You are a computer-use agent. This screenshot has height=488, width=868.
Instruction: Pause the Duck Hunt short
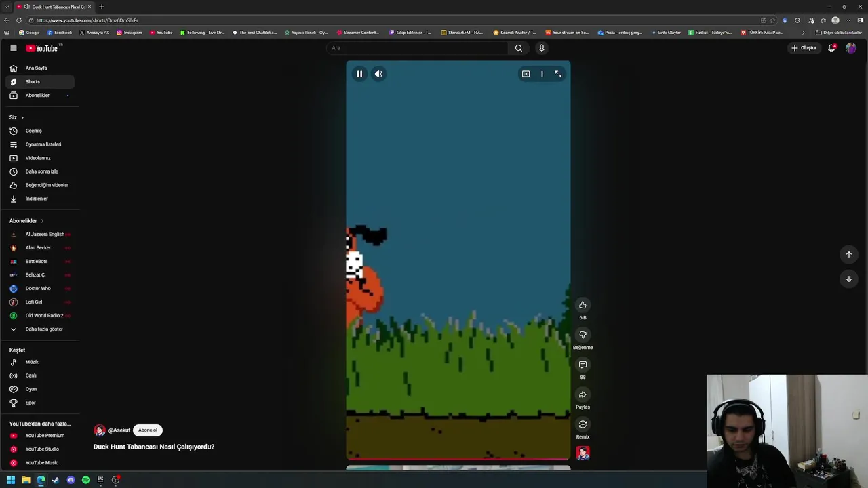[359, 74]
